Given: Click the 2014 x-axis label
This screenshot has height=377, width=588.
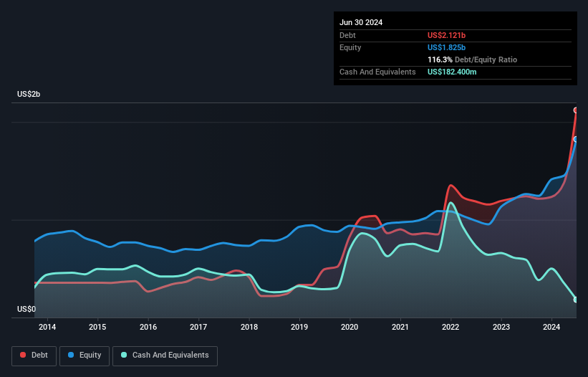Looking at the screenshot, I should coord(47,327).
